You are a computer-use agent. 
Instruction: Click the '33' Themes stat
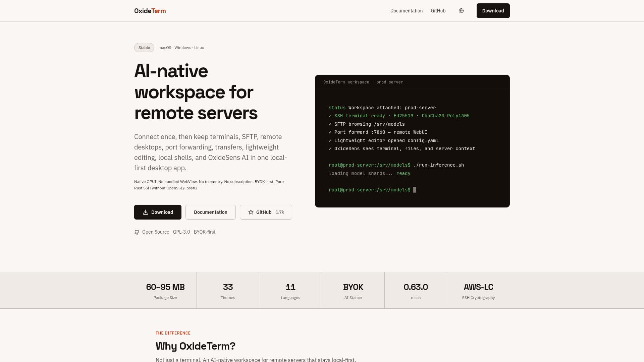(x=228, y=291)
